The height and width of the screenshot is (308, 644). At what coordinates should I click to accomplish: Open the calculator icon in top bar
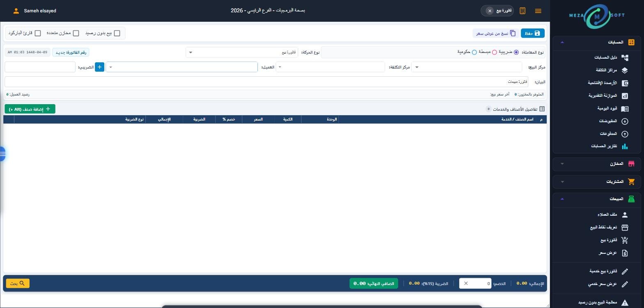click(522, 11)
